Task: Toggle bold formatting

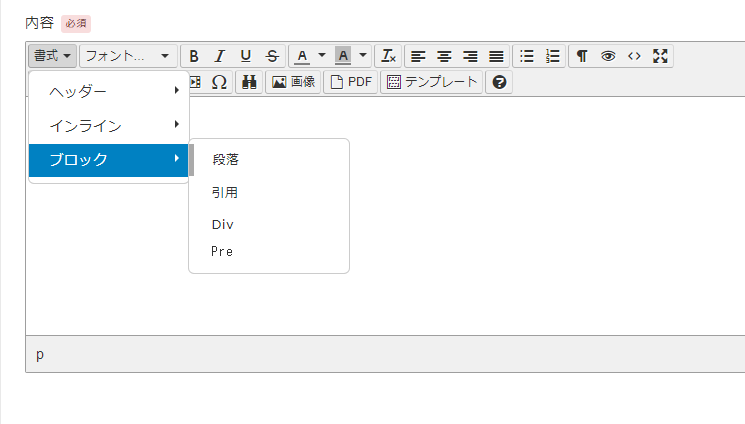Action: 194,56
